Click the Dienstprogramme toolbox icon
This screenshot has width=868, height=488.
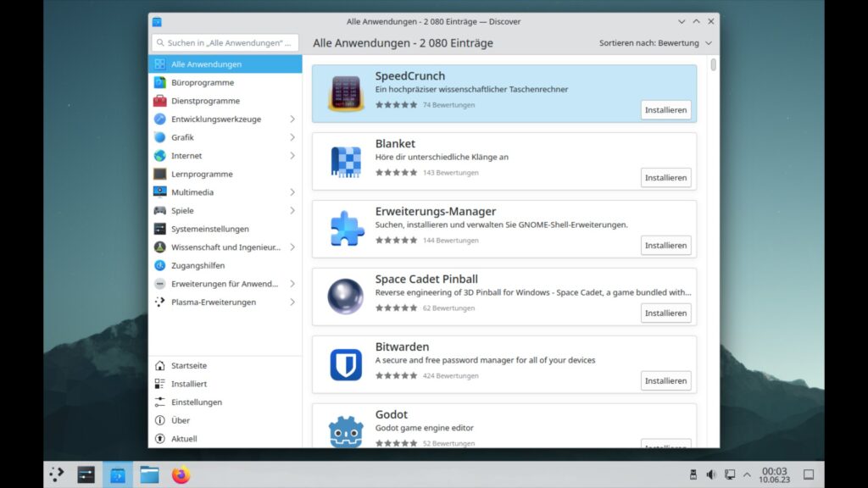click(x=160, y=101)
